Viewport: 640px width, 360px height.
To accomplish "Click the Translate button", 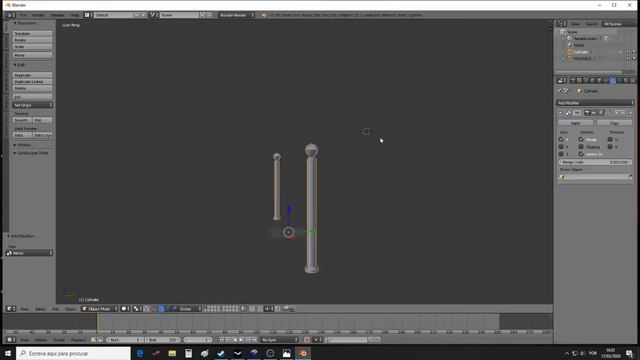I will 32,33.
